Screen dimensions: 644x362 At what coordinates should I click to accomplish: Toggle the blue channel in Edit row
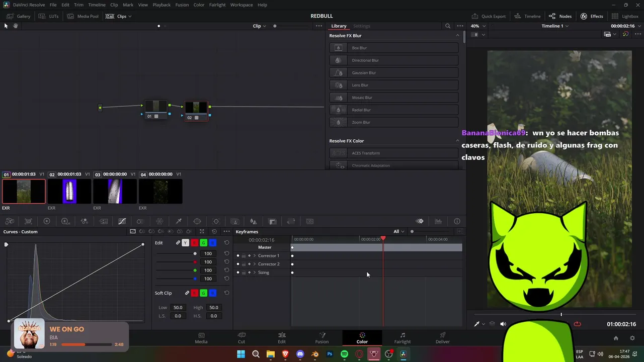tap(212, 243)
